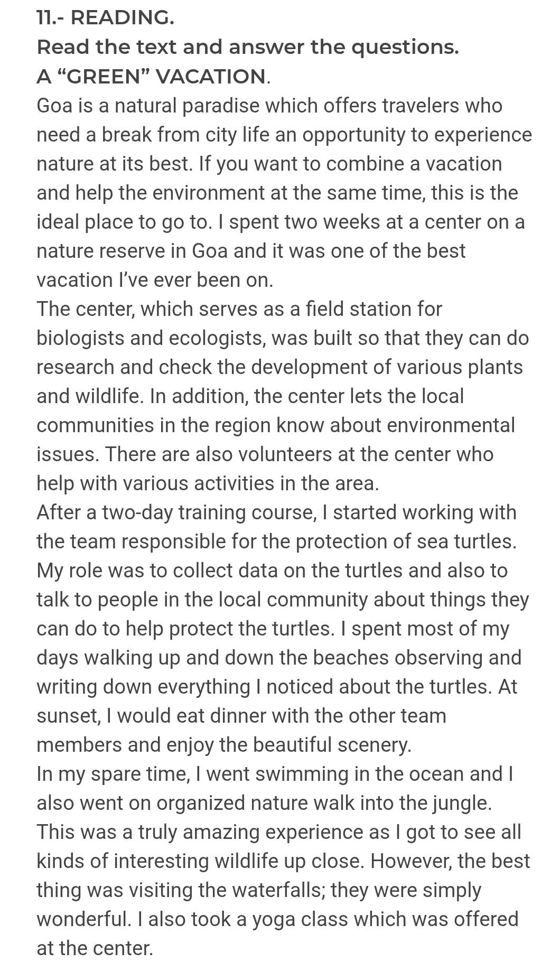This screenshot has width=560, height=980.
Task: Click the final line 'at the center.'
Action: 95,948
